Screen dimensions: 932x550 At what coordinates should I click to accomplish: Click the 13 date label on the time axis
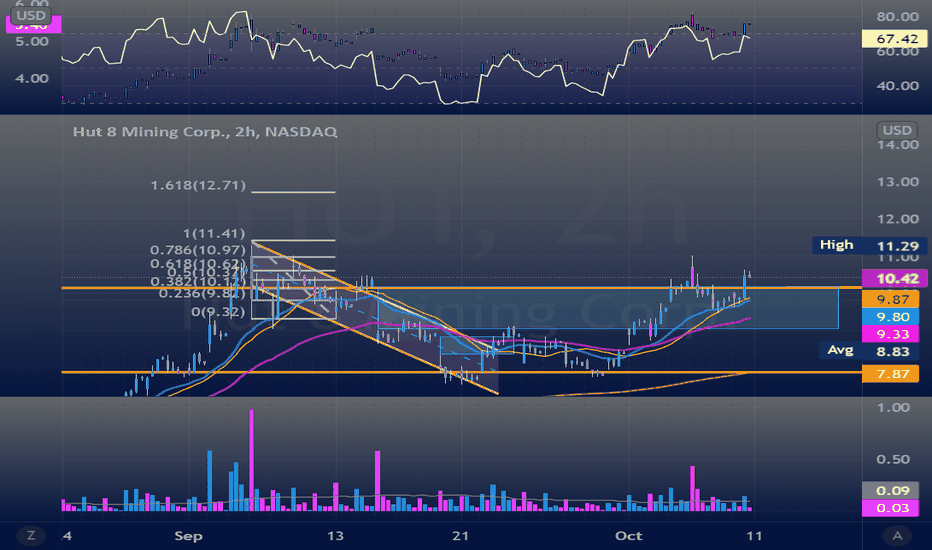(x=335, y=536)
